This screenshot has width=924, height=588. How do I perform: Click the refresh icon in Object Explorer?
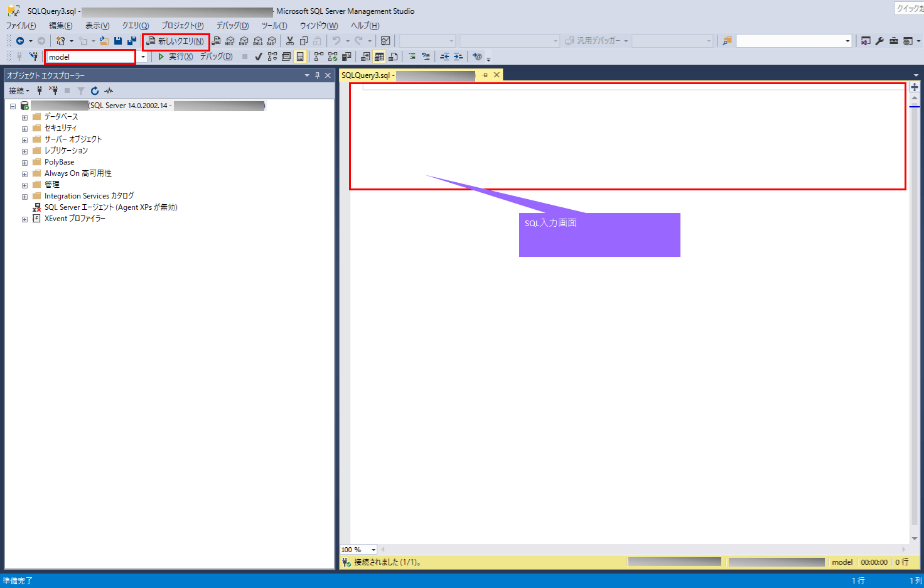95,91
